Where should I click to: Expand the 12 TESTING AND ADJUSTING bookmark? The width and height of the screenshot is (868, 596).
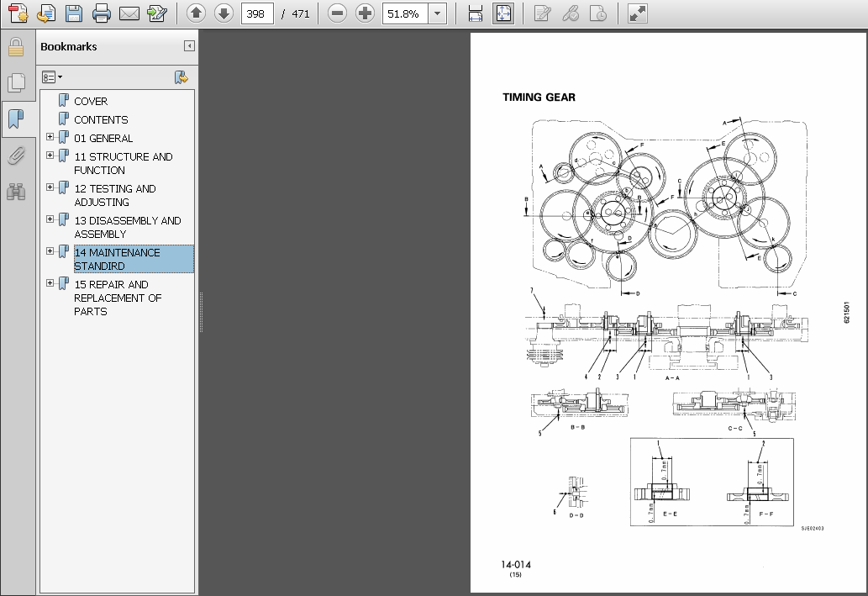pyautogui.click(x=50, y=187)
